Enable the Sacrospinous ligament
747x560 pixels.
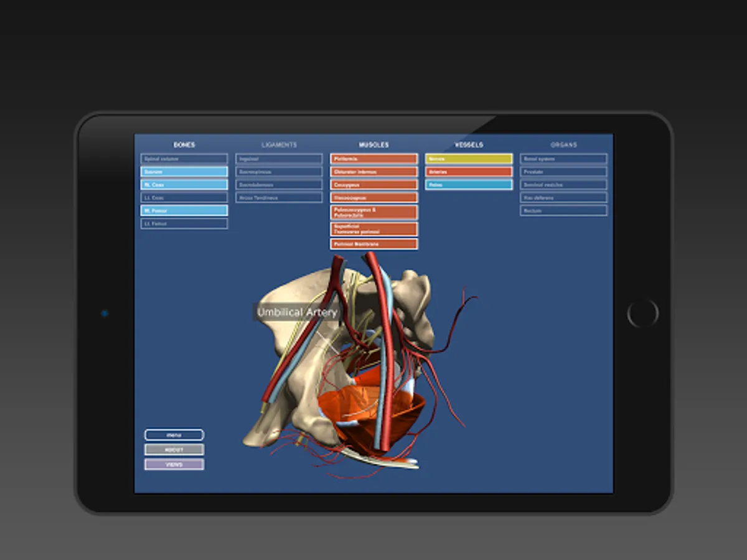pos(278,171)
